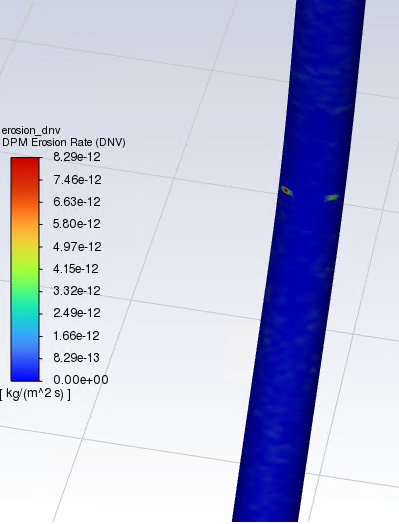399x524 pixels.
Task: Select the 3.32e-12 legend value
Action: tap(77, 291)
